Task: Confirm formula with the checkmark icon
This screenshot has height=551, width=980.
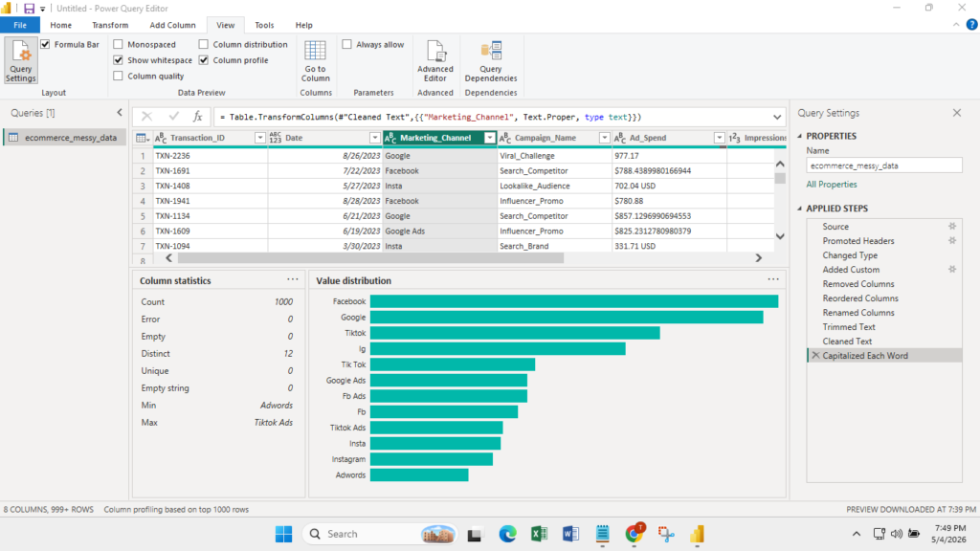Action: click(x=174, y=117)
